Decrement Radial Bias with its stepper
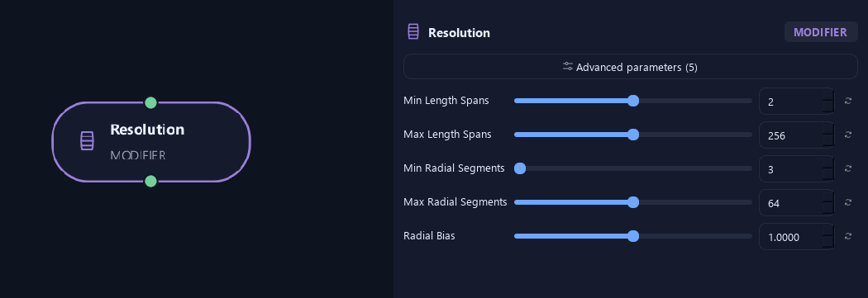Screen dimensions: 868x298 pos(827,242)
